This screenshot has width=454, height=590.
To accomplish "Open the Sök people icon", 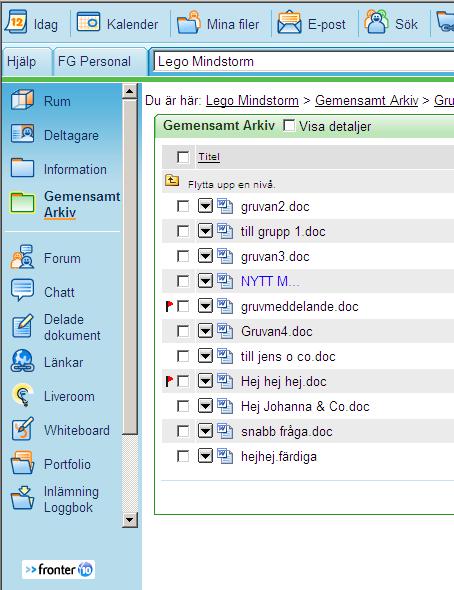I will tap(376, 22).
